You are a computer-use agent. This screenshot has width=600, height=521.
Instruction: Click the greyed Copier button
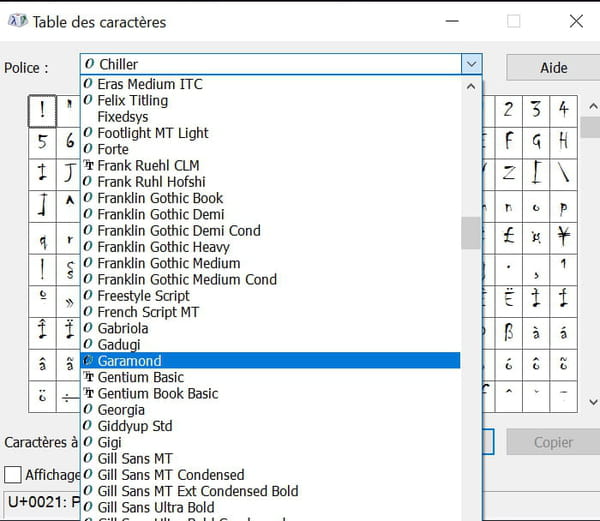tap(553, 442)
